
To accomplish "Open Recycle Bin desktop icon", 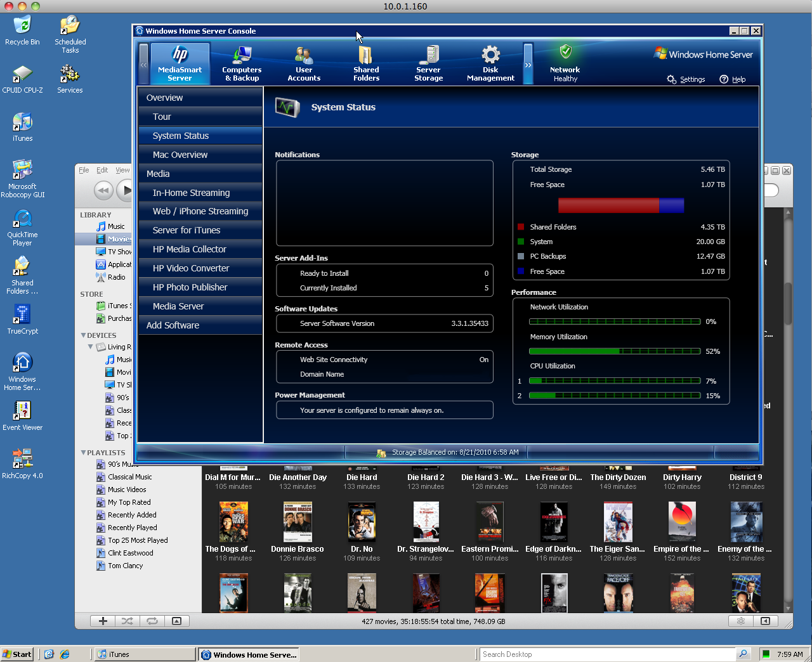I will (22, 30).
